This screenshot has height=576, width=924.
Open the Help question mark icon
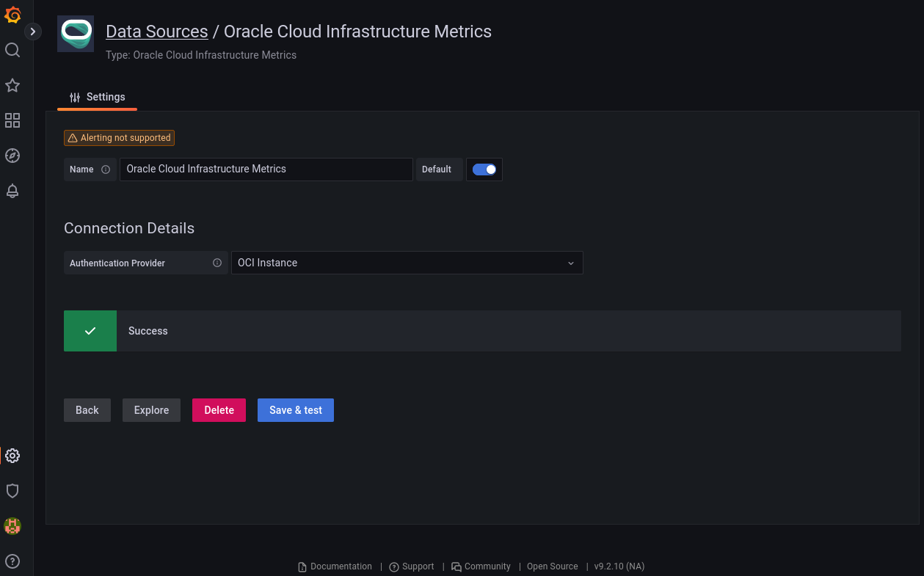click(x=12, y=561)
